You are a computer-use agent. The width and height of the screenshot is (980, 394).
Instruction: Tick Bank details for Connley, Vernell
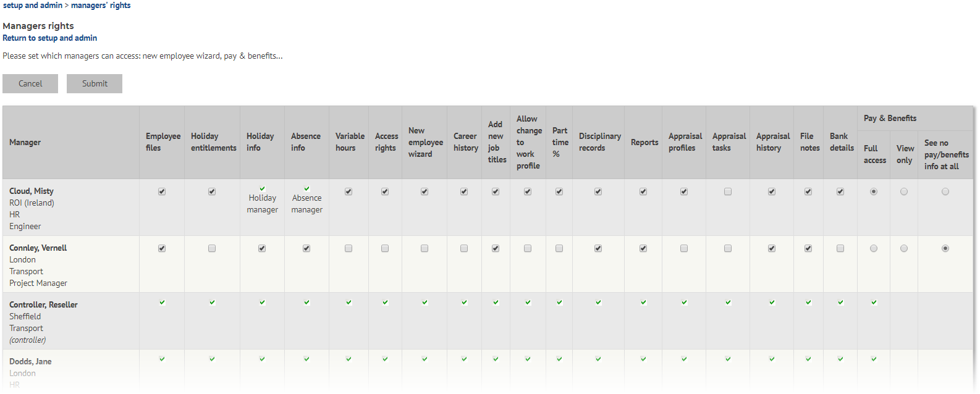840,248
